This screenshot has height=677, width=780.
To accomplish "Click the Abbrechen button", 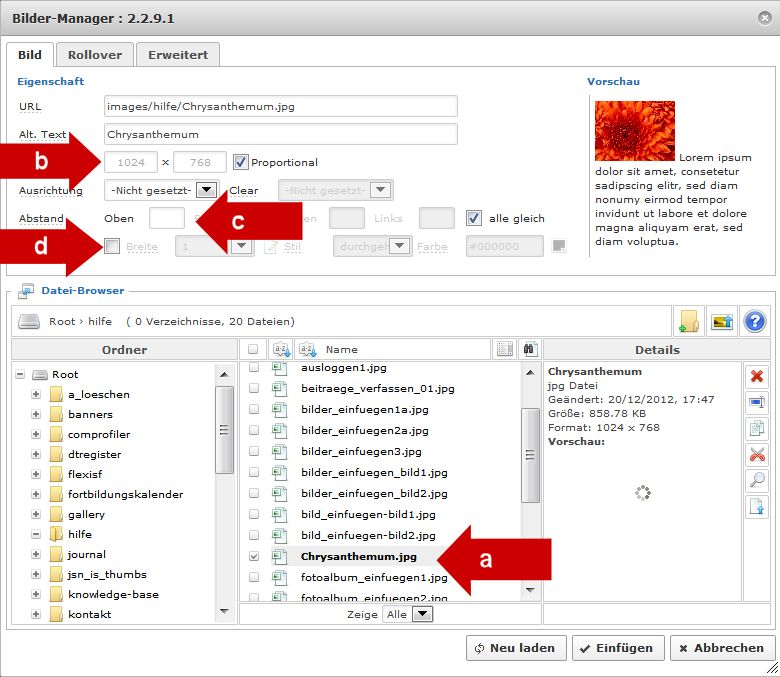I will [x=722, y=648].
